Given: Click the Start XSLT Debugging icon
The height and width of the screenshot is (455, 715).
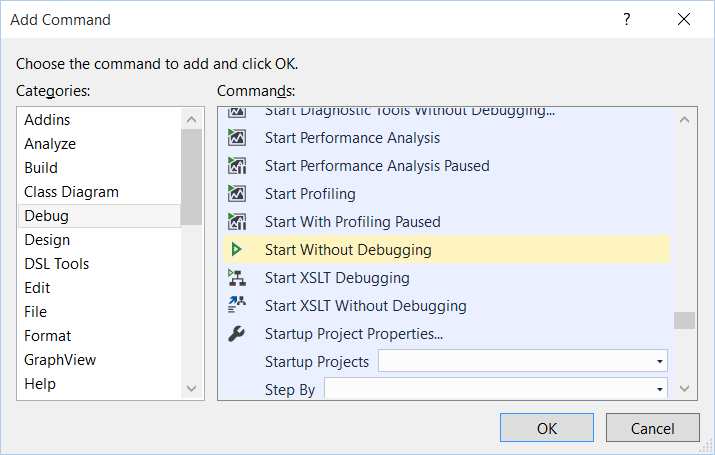Looking at the screenshot, I should (237, 278).
